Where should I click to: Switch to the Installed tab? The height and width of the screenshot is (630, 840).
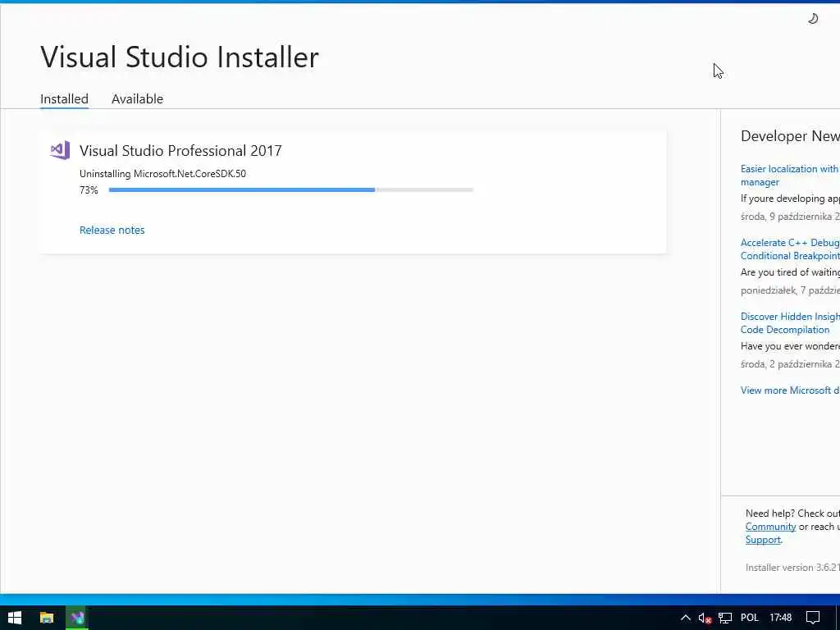(64, 99)
